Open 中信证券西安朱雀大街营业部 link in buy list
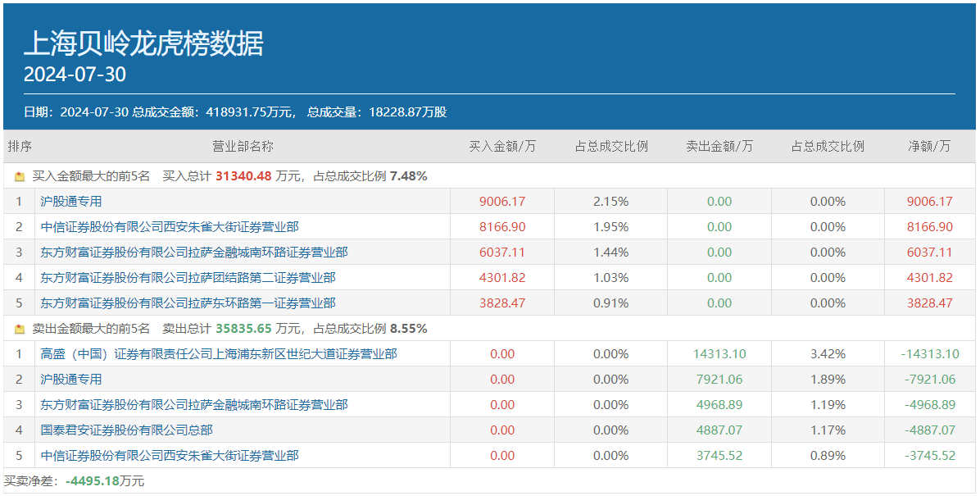The width and height of the screenshot is (980, 496). pyautogui.click(x=170, y=227)
